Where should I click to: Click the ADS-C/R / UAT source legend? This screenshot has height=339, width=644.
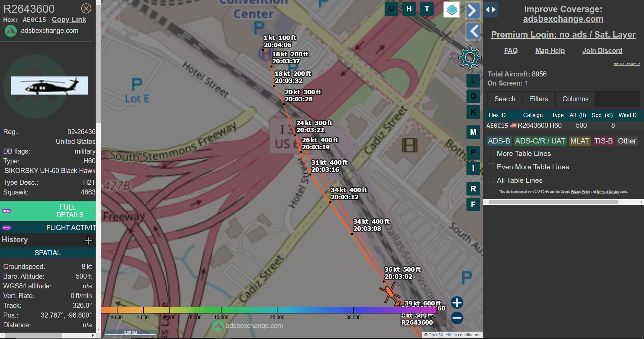[x=540, y=141]
